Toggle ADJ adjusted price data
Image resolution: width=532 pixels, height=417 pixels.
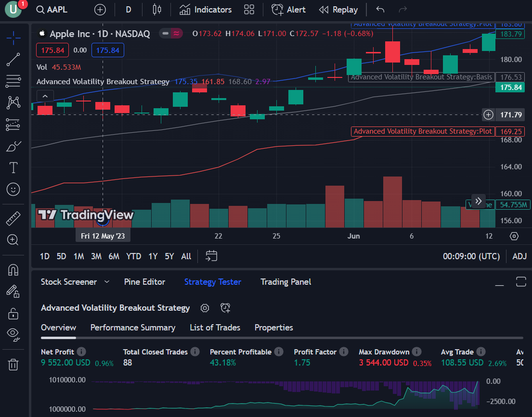pos(519,256)
